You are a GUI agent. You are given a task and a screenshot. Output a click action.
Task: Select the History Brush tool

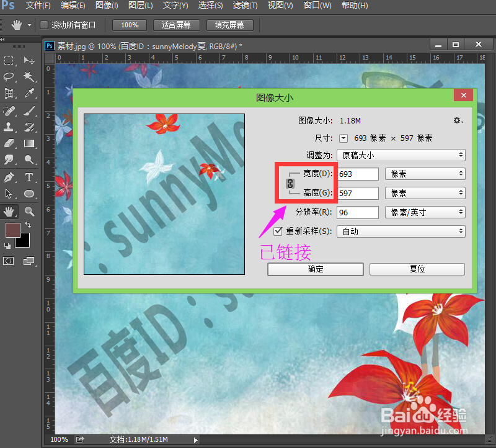29,127
